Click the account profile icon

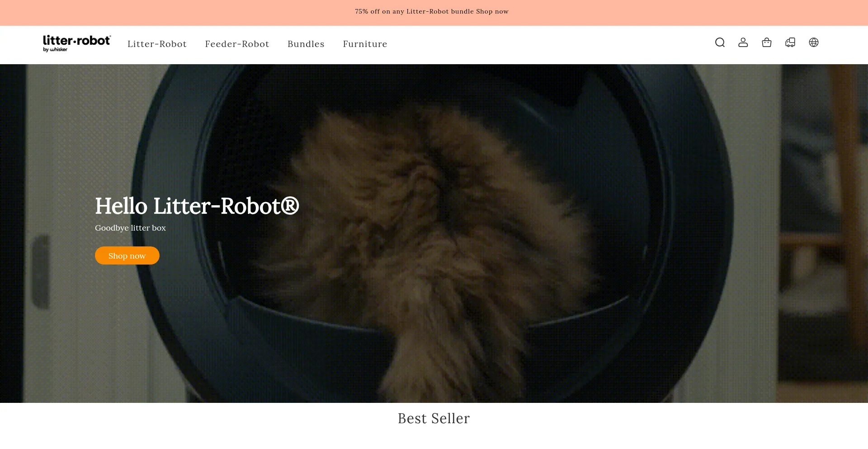pos(743,43)
